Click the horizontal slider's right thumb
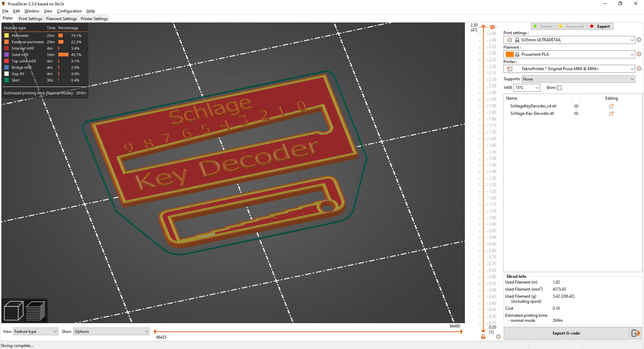 [x=461, y=332]
